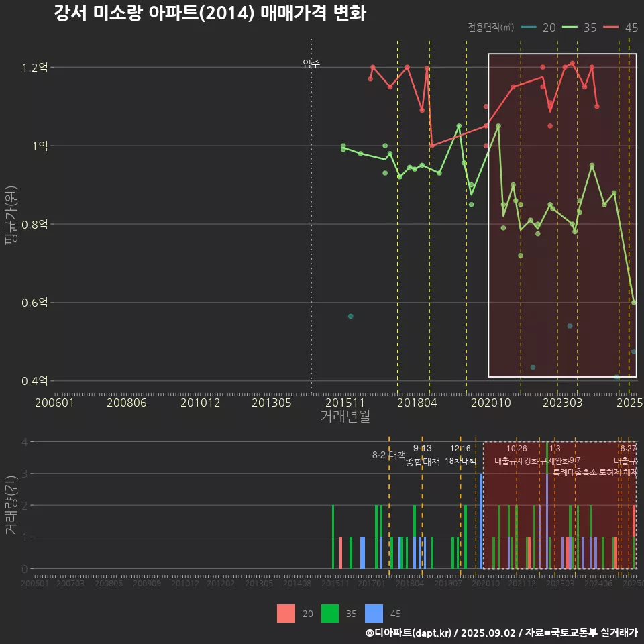644x644 pixels.
Task: Click the '0.8억' price axis label
Action: pos(35,224)
